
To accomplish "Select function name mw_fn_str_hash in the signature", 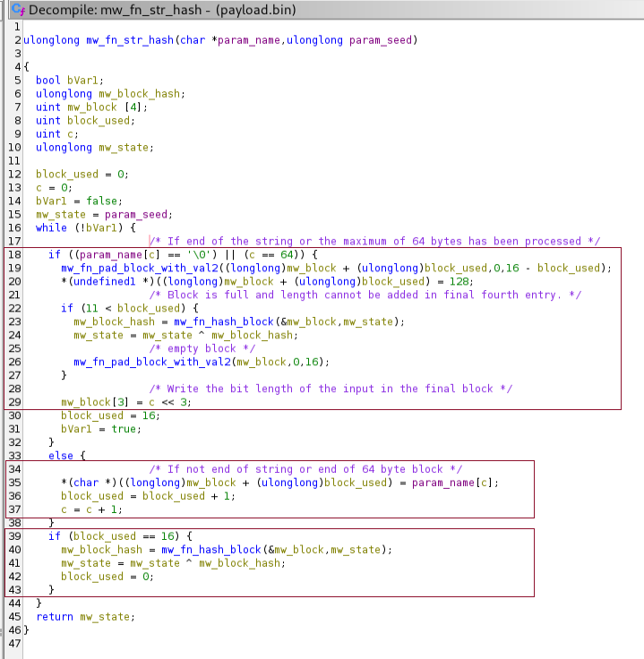I will (x=130, y=40).
